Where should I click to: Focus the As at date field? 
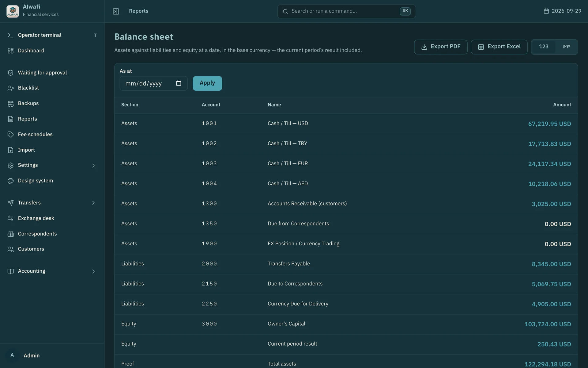[153, 83]
